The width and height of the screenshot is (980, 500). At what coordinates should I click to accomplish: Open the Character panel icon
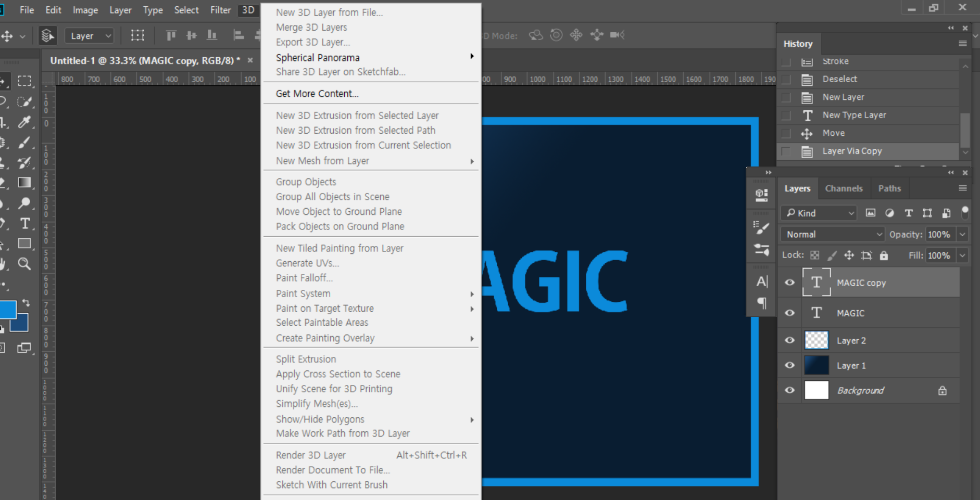click(x=762, y=281)
